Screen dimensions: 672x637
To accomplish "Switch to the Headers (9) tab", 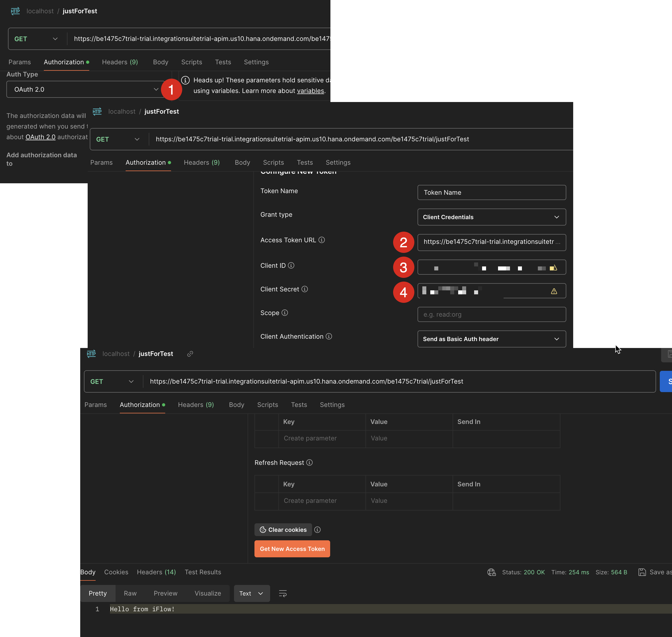I will tap(196, 404).
